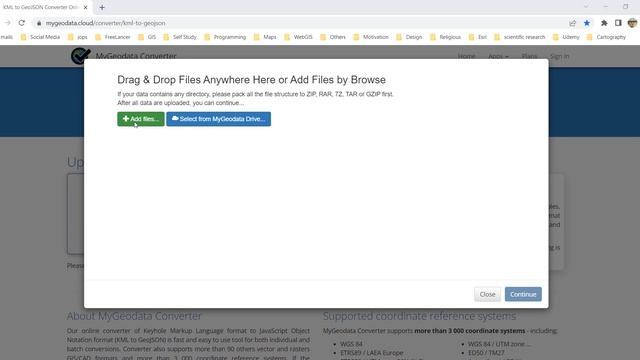Toggle the bookmark star icon
640x360 pixels.
[587, 23]
